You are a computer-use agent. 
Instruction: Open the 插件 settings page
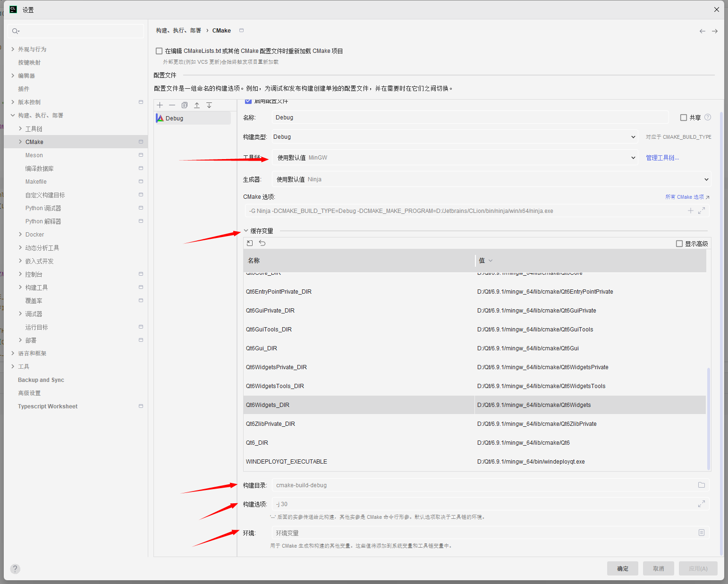coord(24,89)
